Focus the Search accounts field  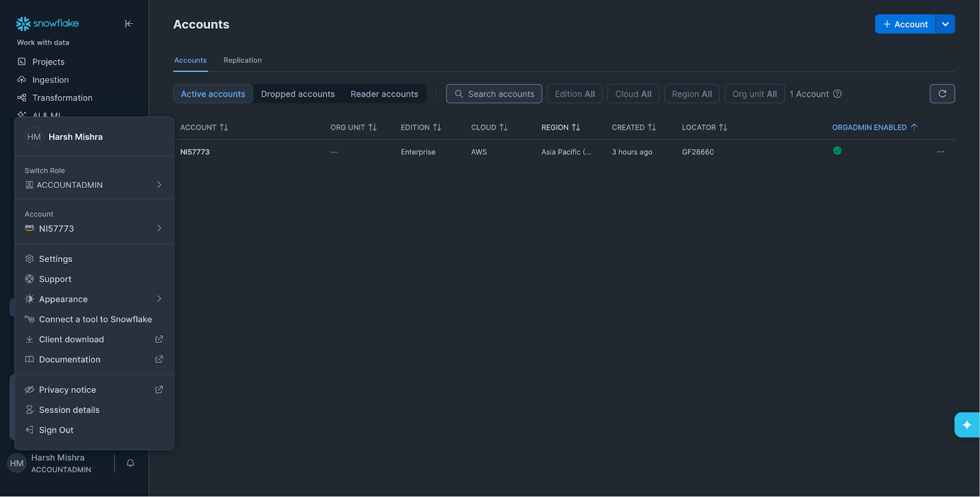point(494,94)
